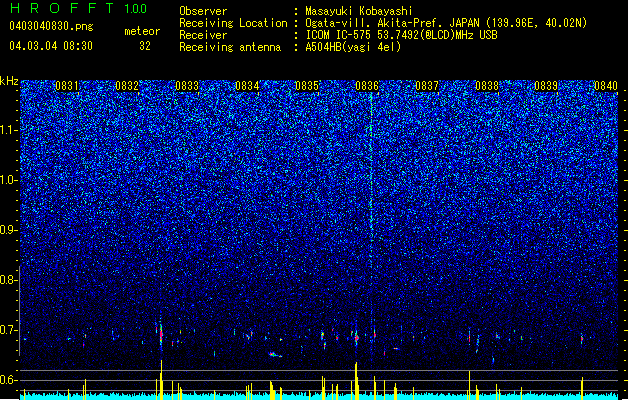Click the 0.9 kHz axis label
The height and width of the screenshot is (400, 629).
click(x=9, y=230)
